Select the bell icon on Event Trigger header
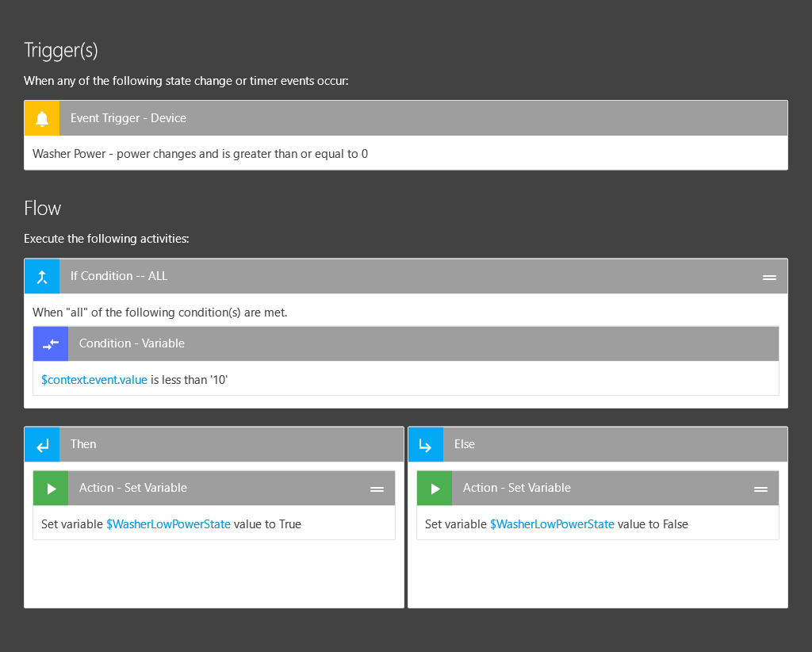This screenshot has height=652, width=812. tap(41, 117)
